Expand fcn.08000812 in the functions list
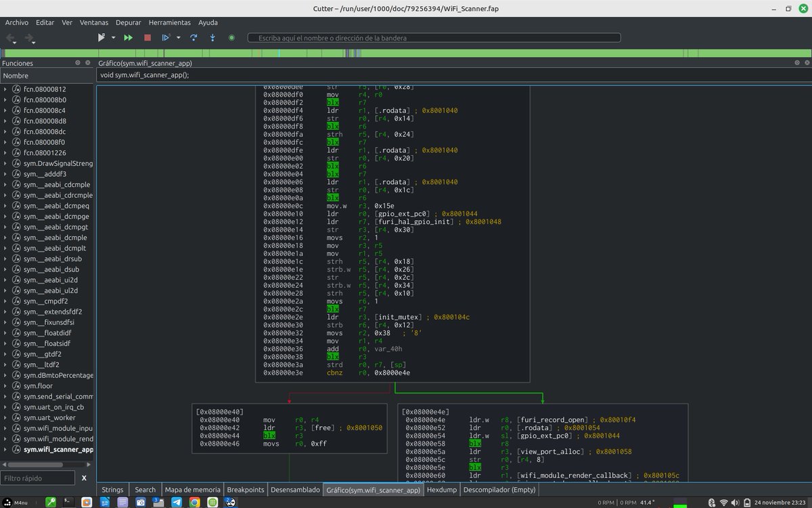The image size is (812, 508). [x=6, y=89]
